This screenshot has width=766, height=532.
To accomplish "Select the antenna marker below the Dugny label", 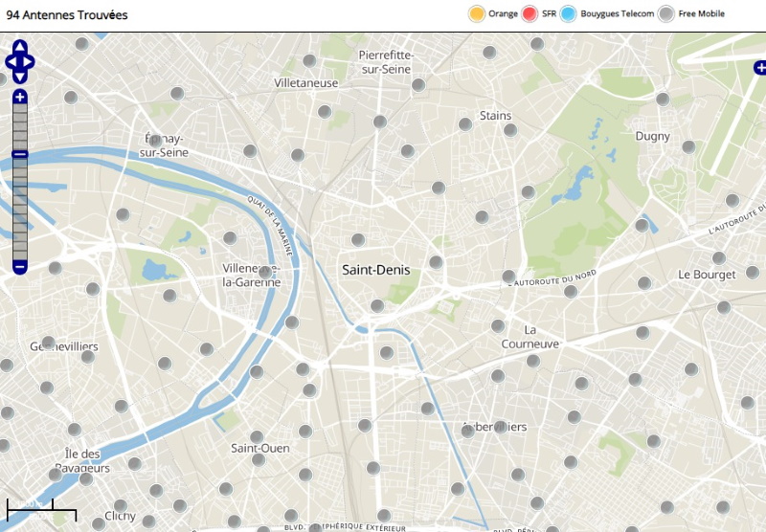I will pyautogui.click(x=688, y=147).
